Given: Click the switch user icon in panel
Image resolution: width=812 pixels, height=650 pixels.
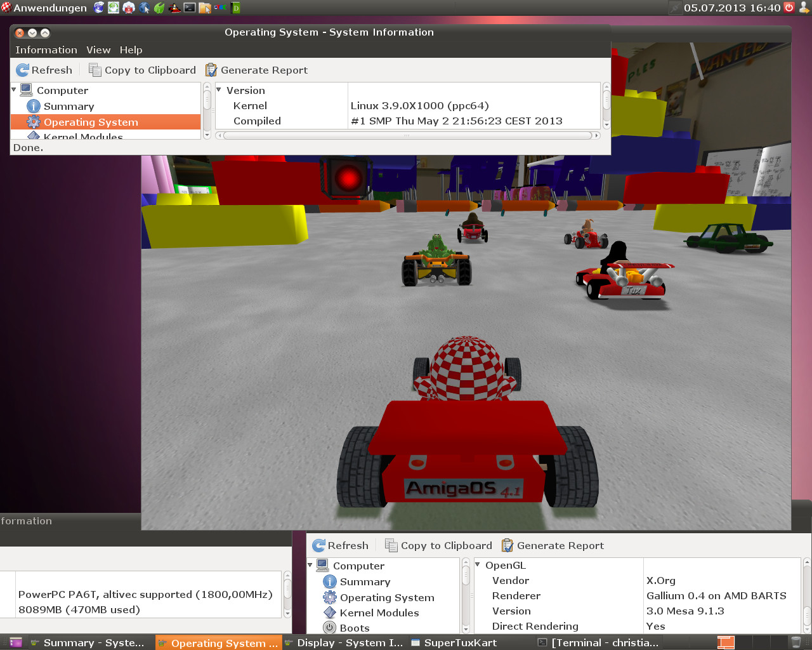Looking at the screenshot, I should coord(804,8).
